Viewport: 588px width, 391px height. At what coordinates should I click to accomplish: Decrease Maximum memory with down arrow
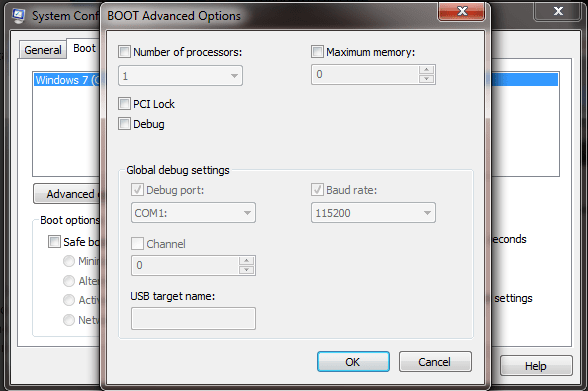point(426,79)
